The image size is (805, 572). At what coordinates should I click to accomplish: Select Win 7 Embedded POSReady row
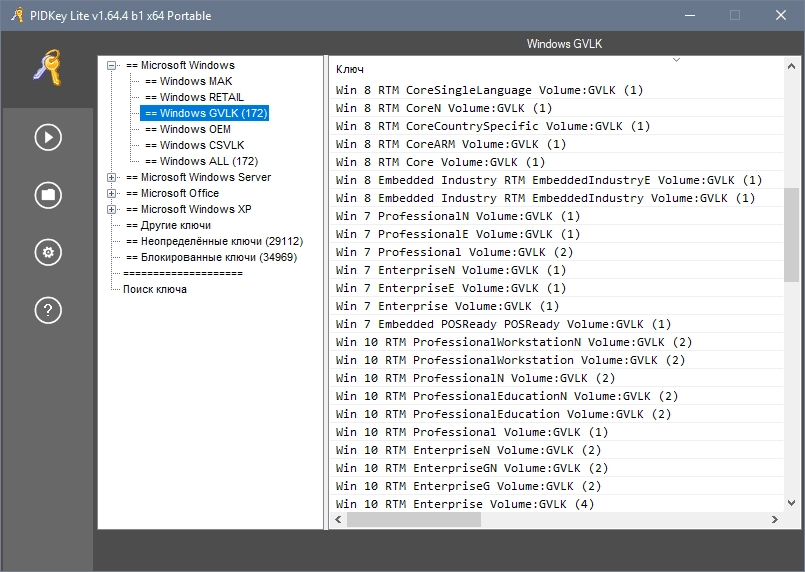(556, 323)
